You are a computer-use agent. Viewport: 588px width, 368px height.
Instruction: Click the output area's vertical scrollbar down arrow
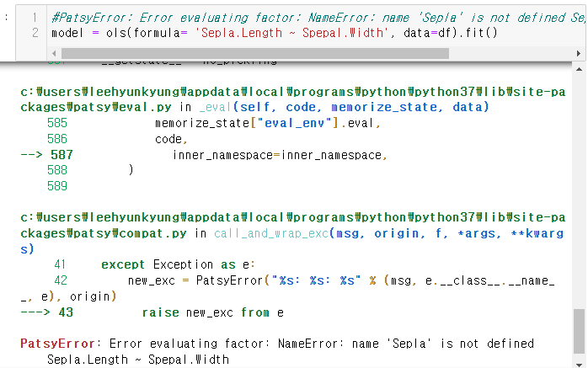[579, 365]
